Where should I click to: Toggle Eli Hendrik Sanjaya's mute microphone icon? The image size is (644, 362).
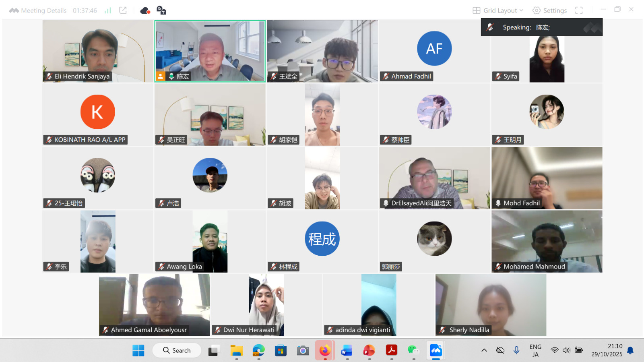(49, 77)
